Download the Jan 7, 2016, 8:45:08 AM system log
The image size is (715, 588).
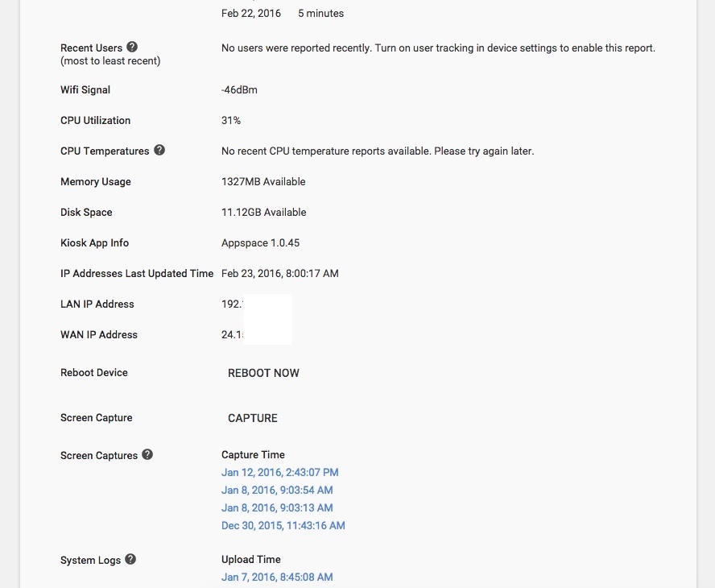pos(277,578)
